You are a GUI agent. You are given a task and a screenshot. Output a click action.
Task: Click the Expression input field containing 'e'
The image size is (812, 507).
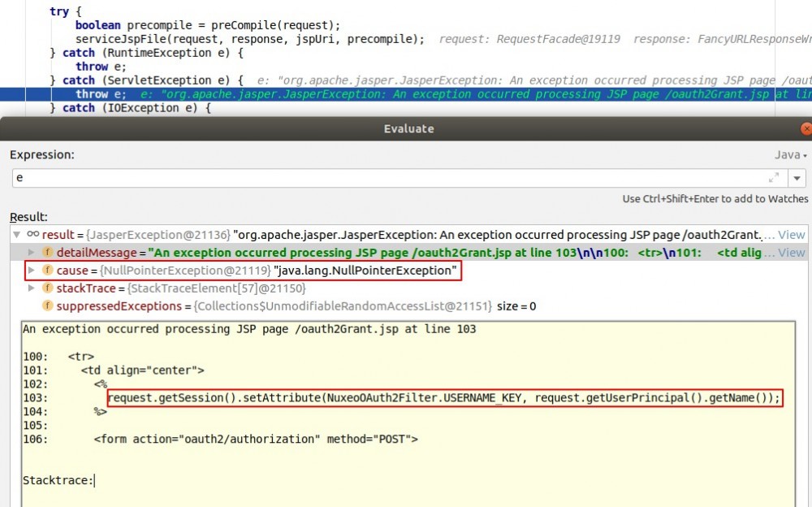[x=400, y=178]
